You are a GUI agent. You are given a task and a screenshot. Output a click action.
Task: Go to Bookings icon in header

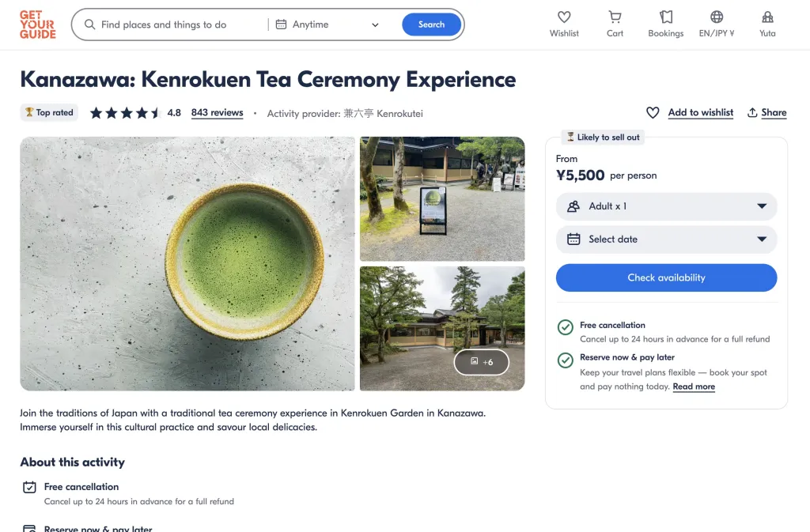665,17
